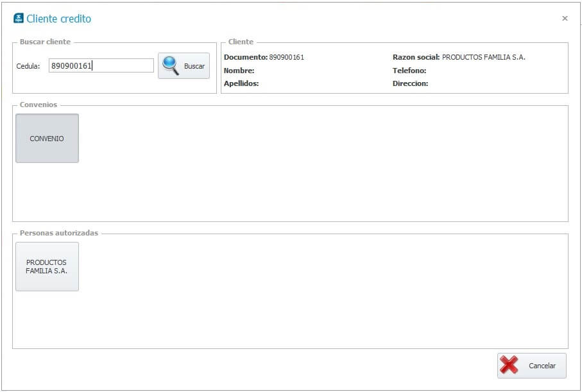Click into the Cedula input field
582x392 pixels.
[x=101, y=65]
